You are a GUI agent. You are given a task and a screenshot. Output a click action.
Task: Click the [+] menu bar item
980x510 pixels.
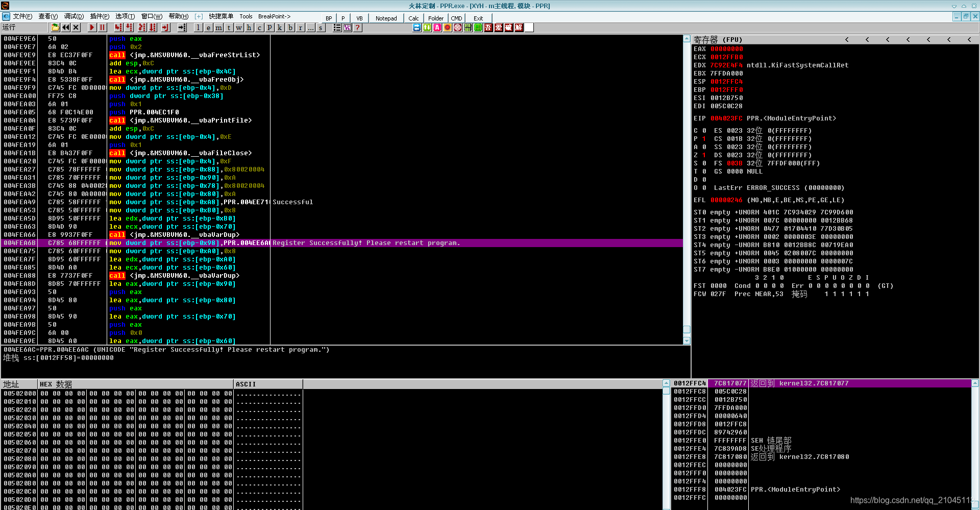click(x=199, y=16)
